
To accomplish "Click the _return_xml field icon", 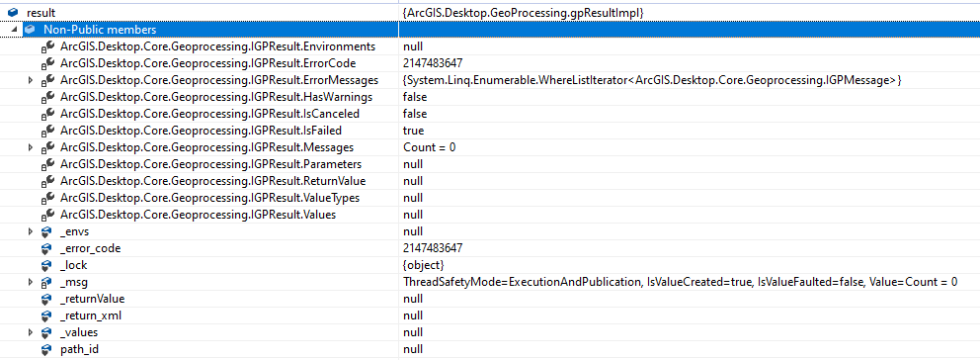I will tap(46, 315).
